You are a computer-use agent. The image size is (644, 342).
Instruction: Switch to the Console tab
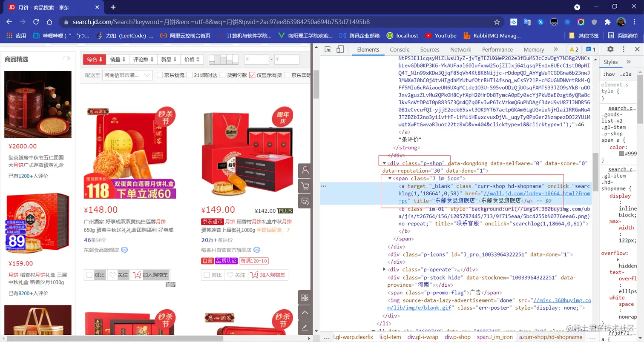tap(400, 50)
